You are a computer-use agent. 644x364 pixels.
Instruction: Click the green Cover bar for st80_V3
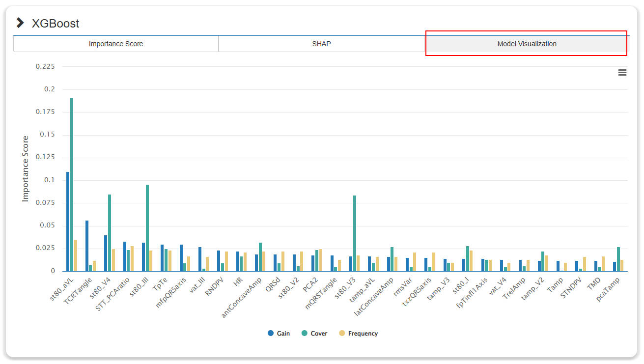[355, 233]
